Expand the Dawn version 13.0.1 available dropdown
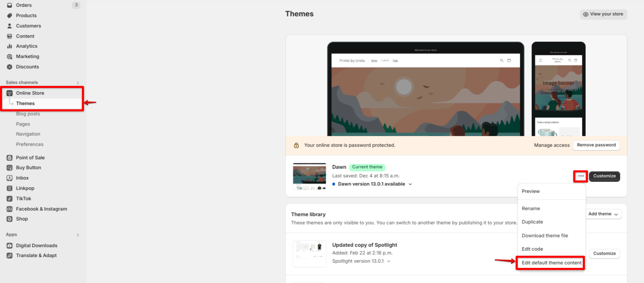Image resolution: width=644 pixels, height=283 pixels. (410, 184)
